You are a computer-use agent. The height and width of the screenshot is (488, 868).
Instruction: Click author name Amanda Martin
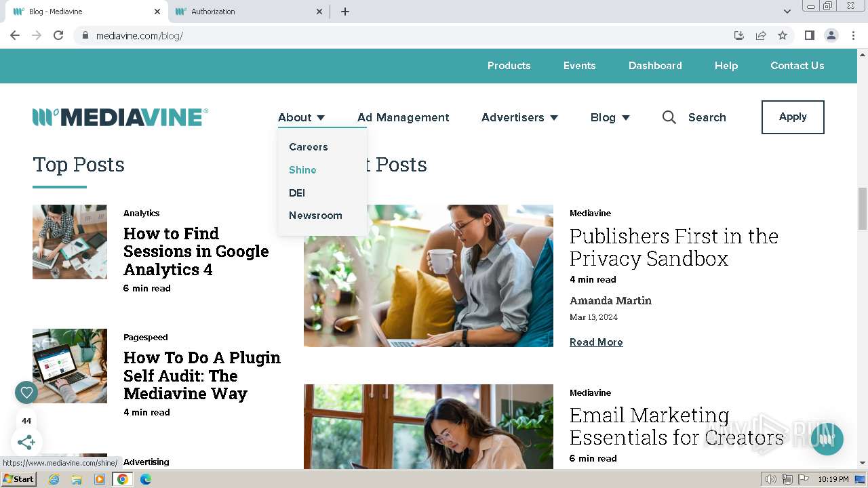point(610,300)
